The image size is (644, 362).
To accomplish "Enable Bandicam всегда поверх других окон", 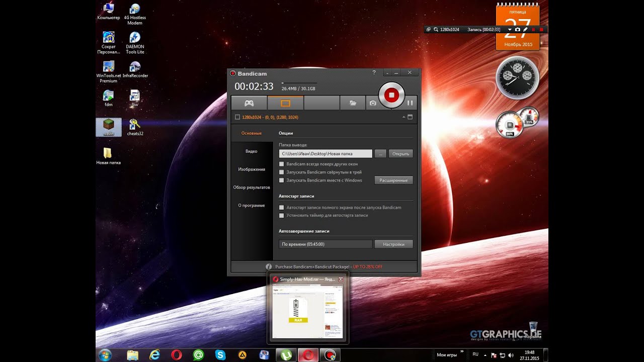I will click(x=282, y=164).
